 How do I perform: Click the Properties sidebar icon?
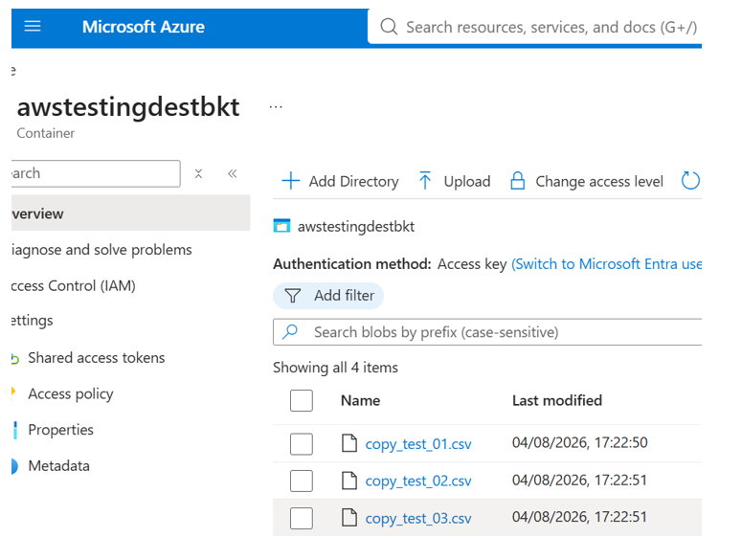coord(15,430)
